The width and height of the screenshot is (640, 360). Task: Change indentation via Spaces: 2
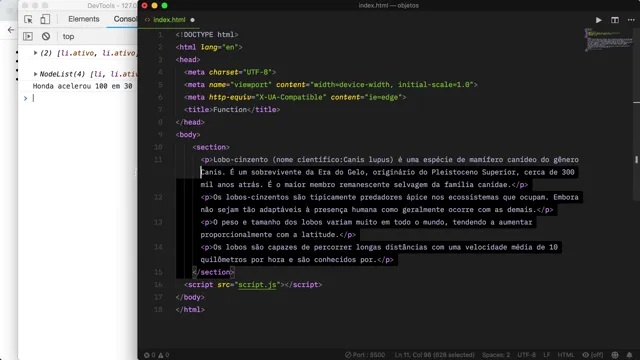(496, 355)
